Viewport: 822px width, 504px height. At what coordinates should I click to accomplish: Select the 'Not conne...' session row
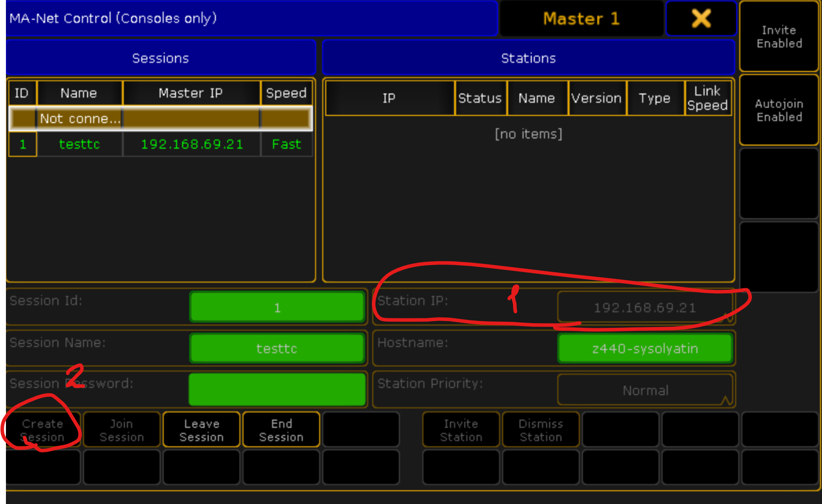click(161, 118)
